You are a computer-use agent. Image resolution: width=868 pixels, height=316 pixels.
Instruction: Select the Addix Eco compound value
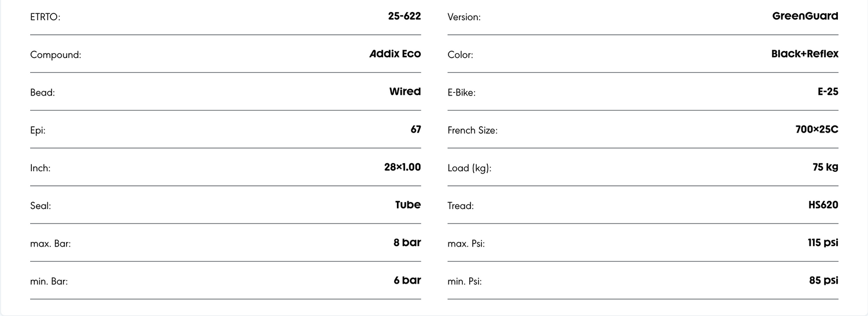395,54
